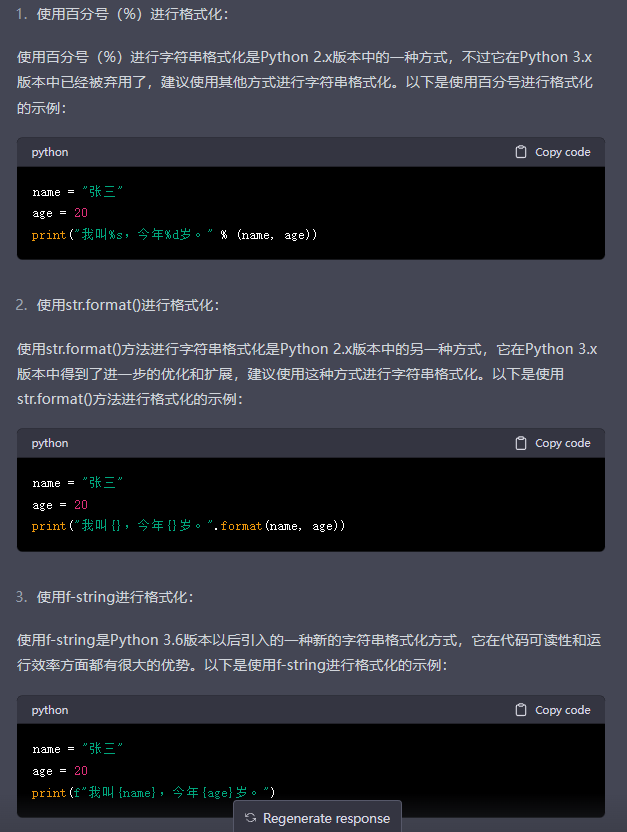Click the clipboard icon on the str.format code block

[521, 442]
